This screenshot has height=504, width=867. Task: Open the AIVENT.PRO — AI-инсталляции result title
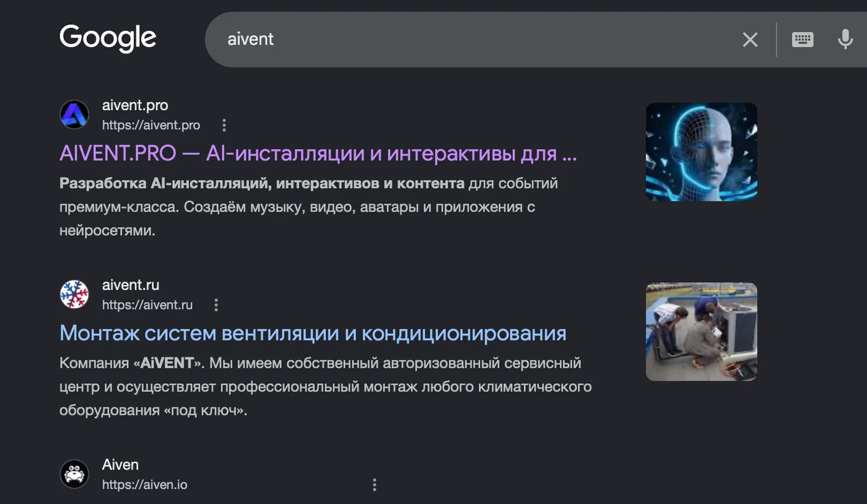[318, 154]
